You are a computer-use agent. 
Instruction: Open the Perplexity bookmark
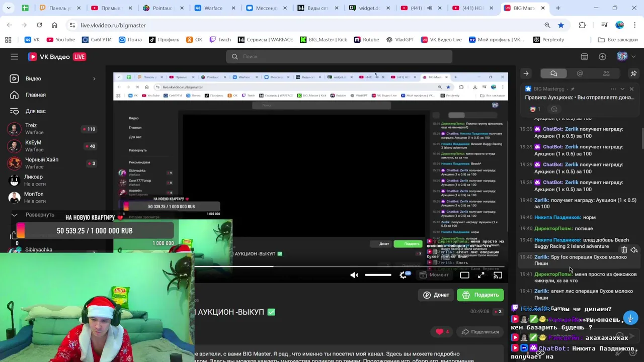[548, 40]
